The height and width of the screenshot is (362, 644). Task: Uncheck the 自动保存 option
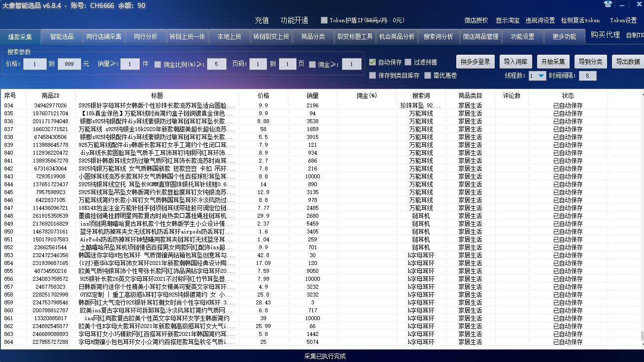coord(373,62)
